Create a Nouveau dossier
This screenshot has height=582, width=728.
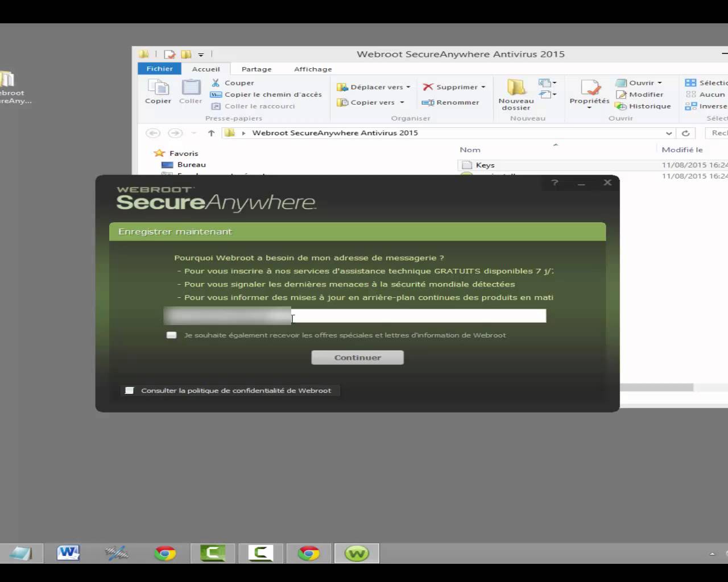pyautogui.click(x=516, y=94)
